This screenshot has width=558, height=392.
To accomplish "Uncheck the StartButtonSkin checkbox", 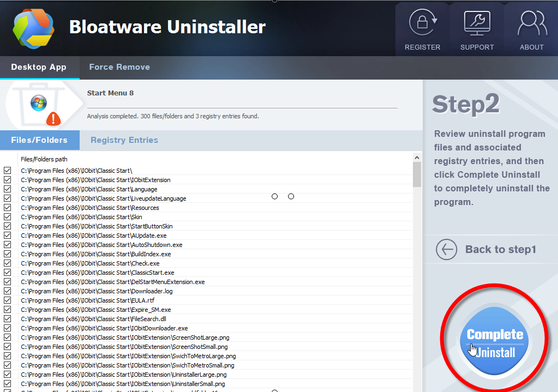I will pyautogui.click(x=8, y=226).
